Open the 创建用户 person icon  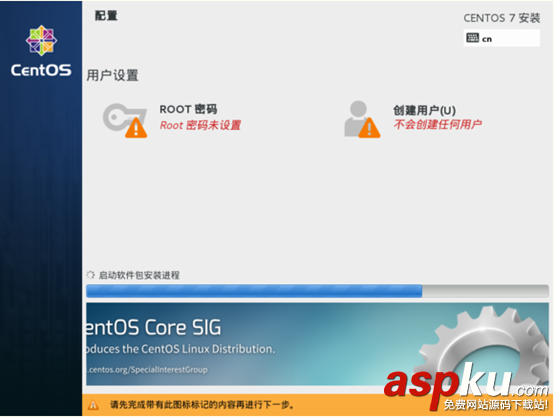pyautogui.click(x=362, y=119)
